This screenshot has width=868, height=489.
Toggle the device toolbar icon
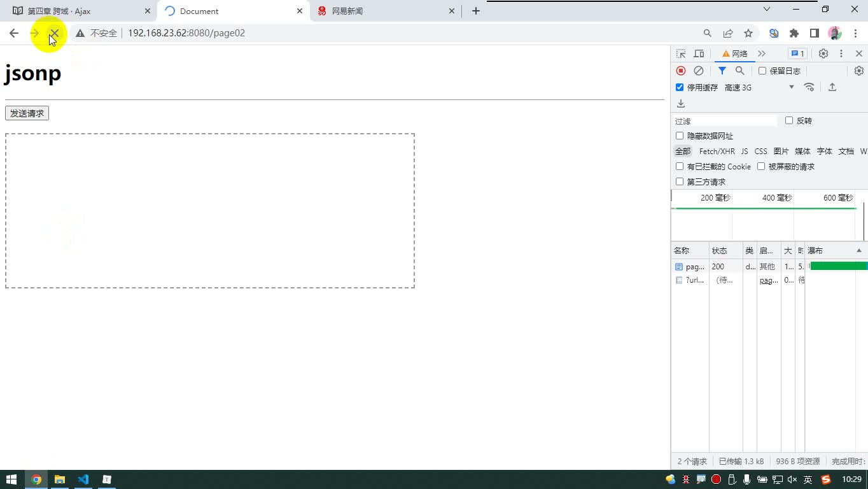click(699, 53)
